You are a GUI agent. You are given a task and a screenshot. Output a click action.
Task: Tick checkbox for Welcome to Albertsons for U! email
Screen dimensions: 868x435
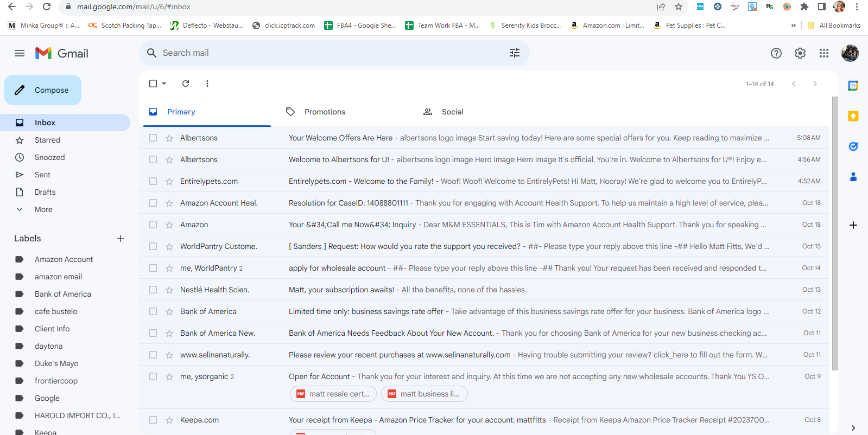click(153, 159)
